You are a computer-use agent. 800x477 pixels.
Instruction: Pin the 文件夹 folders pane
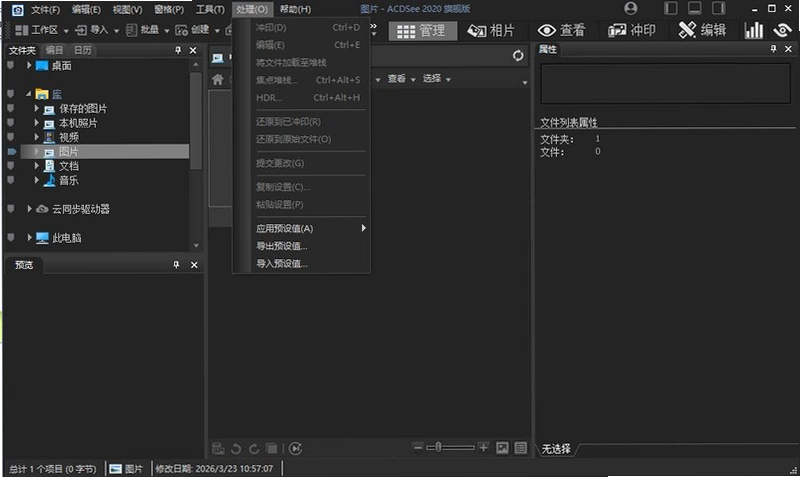click(x=178, y=50)
